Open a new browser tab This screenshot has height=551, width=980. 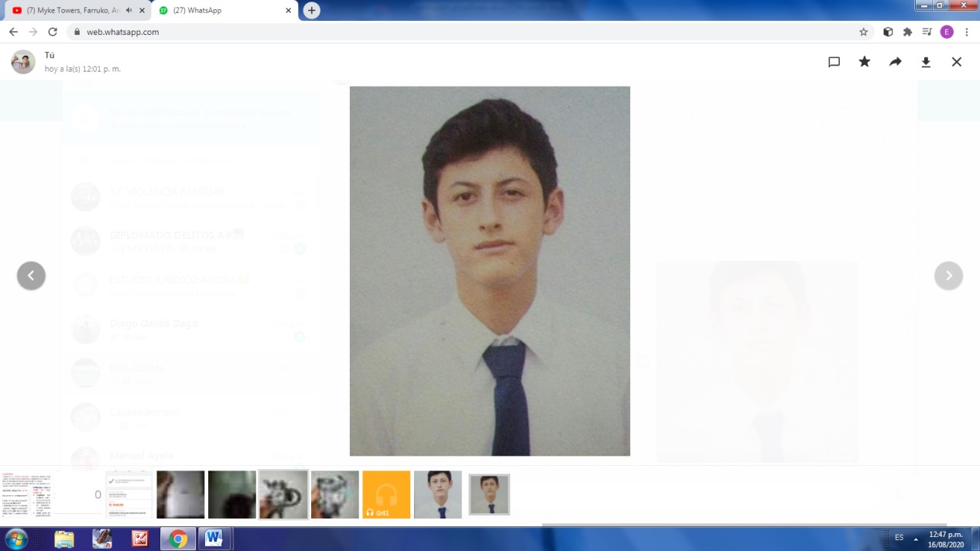pyautogui.click(x=311, y=11)
